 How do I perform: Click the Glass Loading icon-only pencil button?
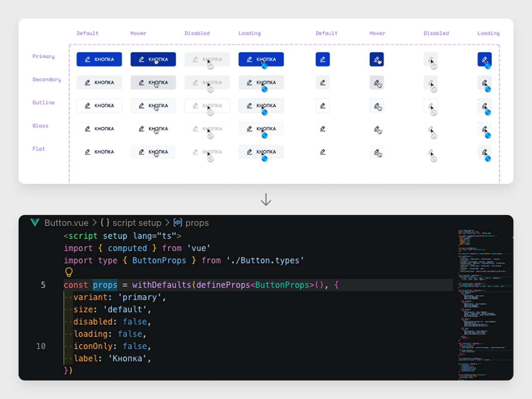click(484, 129)
